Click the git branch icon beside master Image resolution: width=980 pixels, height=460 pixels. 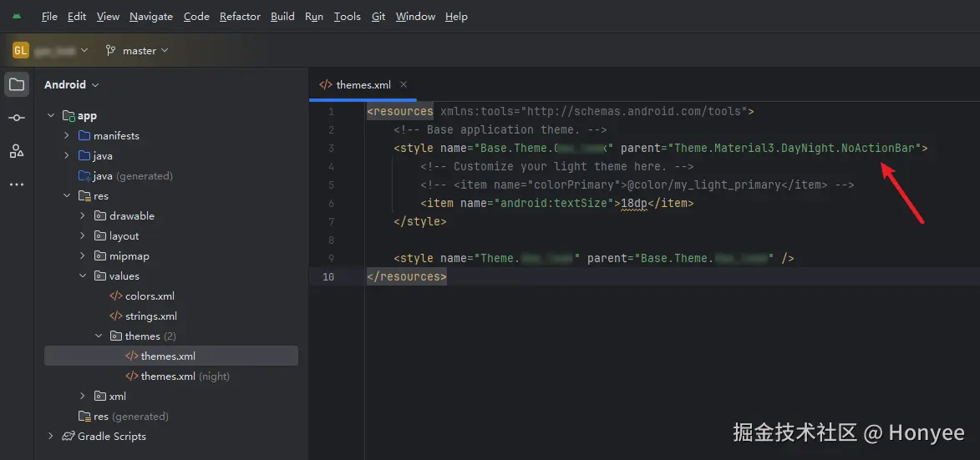[x=110, y=51]
